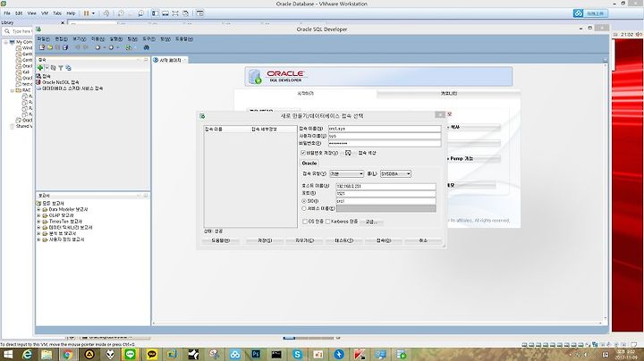Pick the 접속 색상 color swatch
644x361 pixels.
point(348,153)
